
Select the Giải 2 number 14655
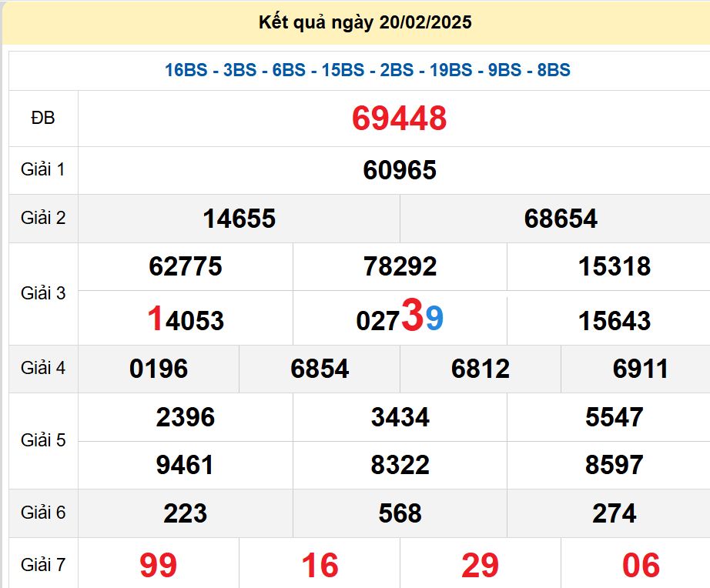[239, 219]
